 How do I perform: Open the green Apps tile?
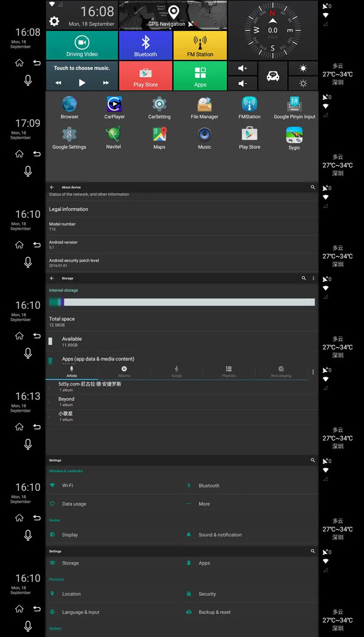click(x=200, y=76)
